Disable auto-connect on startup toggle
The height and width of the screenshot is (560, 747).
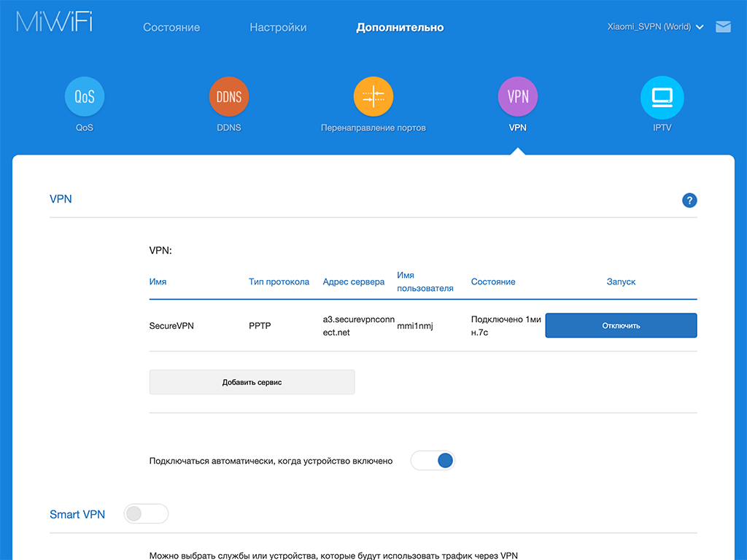[x=433, y=461]
